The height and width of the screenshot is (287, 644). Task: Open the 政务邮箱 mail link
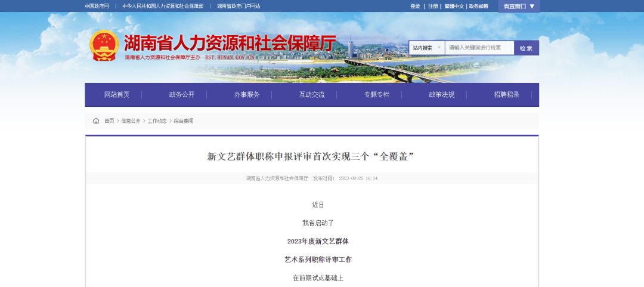(x=478, y=6)
